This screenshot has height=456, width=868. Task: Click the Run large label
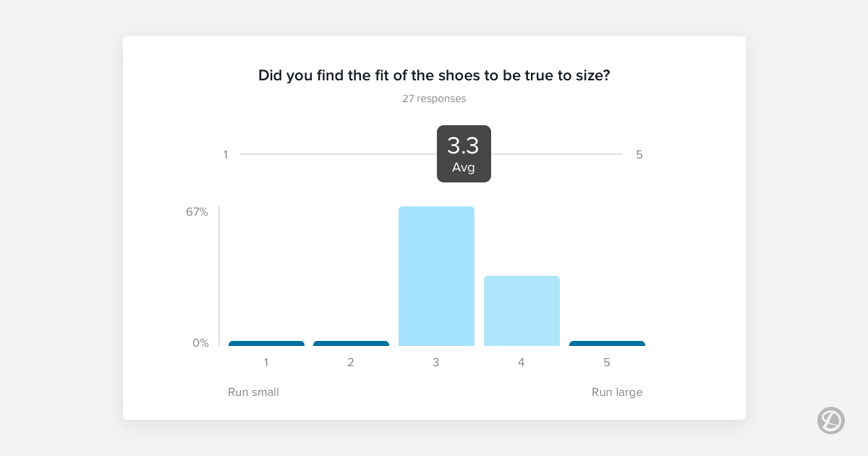(617, 392)
